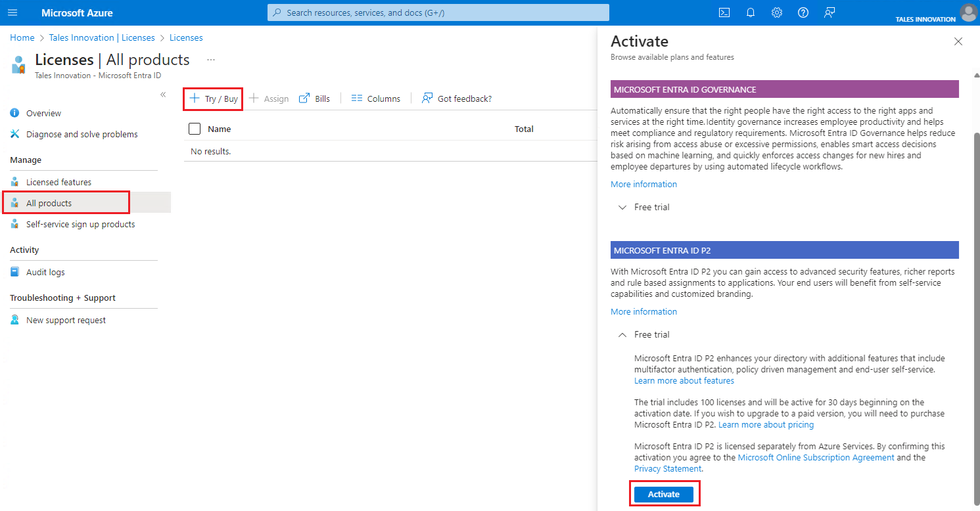Click the Microsoft Azure brand title
The height and width of the screenshot is (511, 980).
pos(77,12)
